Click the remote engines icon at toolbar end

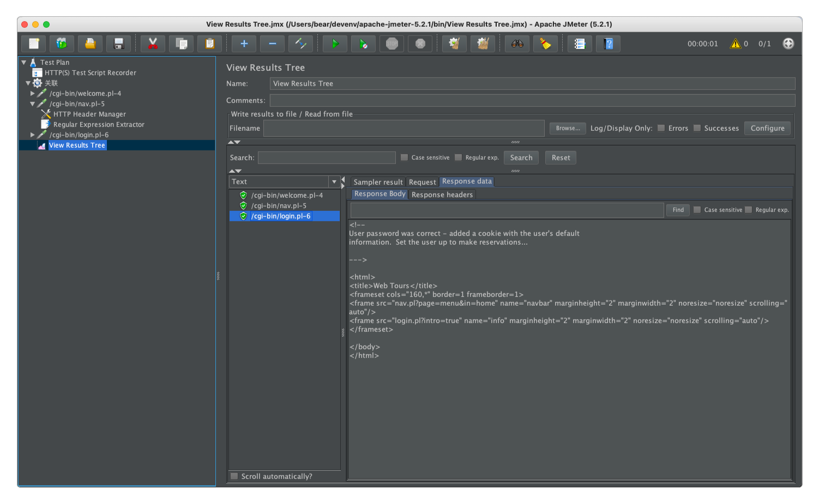coord(788,44)
